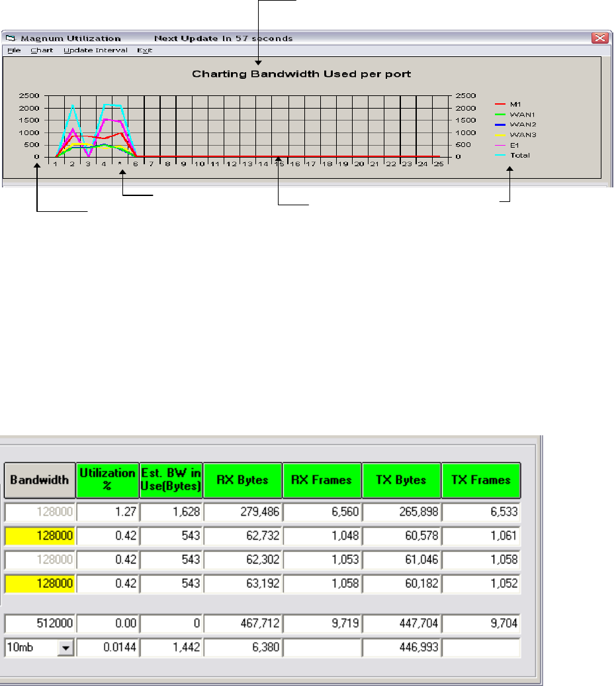Click the Exit menu item
Screen dimensions: 616x686
(x=144, y=50)
